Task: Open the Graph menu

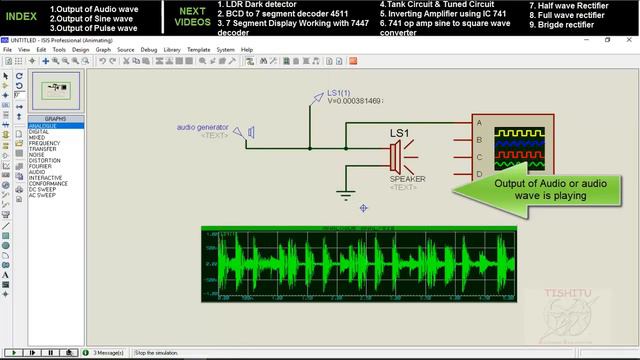Action: (103, 50)
